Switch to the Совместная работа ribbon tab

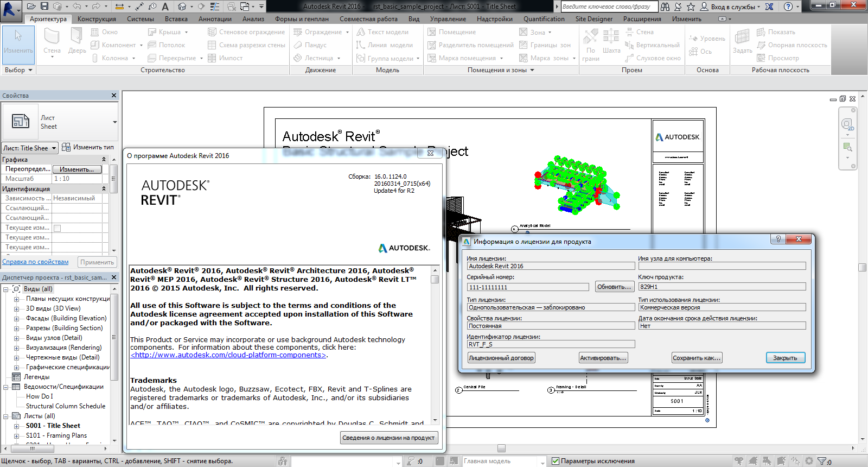pos(368,19)
